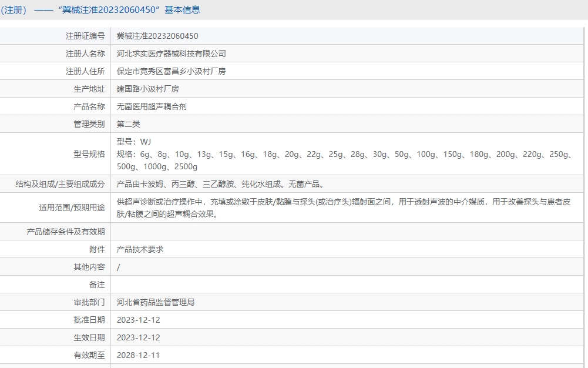Select the '其他内容' label
The height and width of the screenshot is (368, 588).
point(89,267)
